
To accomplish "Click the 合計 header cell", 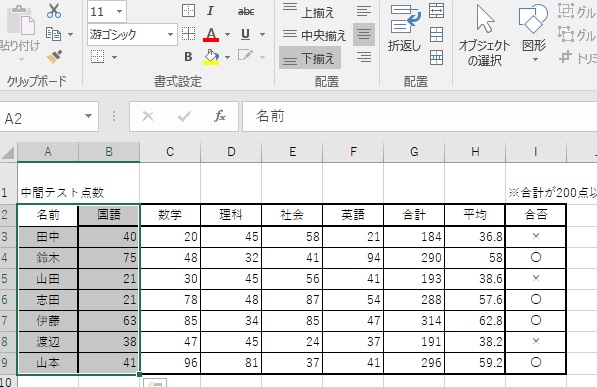I will 414,215.
